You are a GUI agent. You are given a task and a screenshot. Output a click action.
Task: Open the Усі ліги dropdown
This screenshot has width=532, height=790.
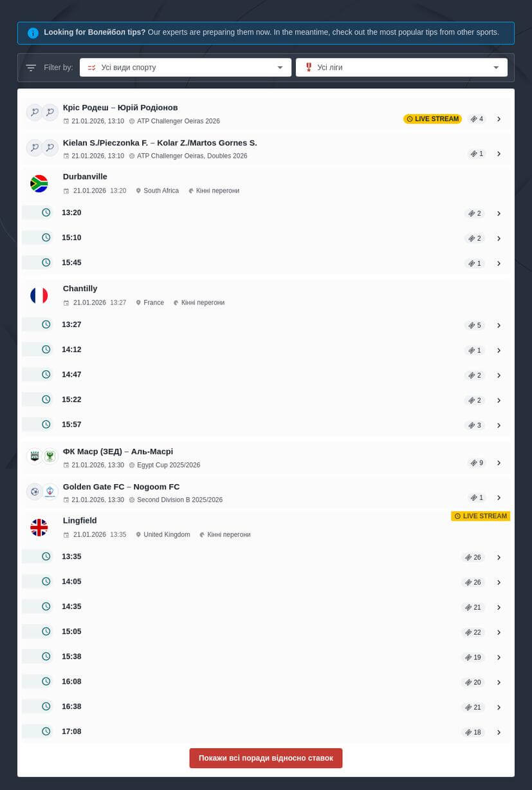pyautogui.click(x=401, y=68)
